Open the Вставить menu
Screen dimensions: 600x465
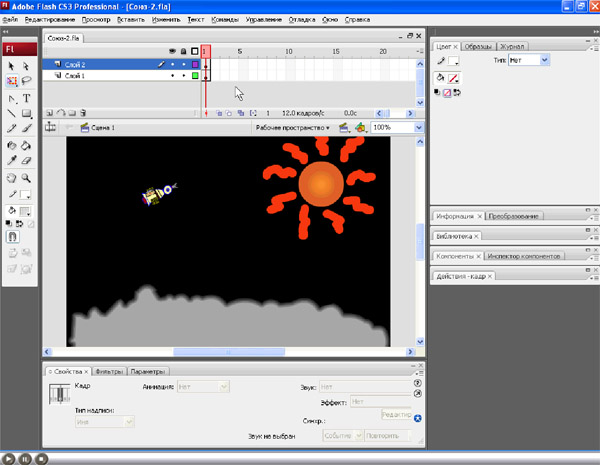(x=130, y=19)
